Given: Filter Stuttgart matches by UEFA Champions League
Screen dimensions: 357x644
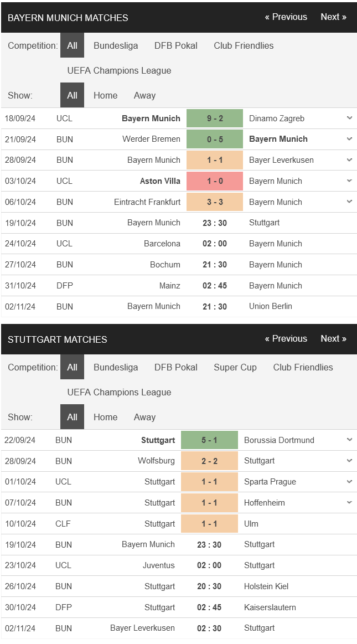Looking at the screenshot, I should pos(119,392).
